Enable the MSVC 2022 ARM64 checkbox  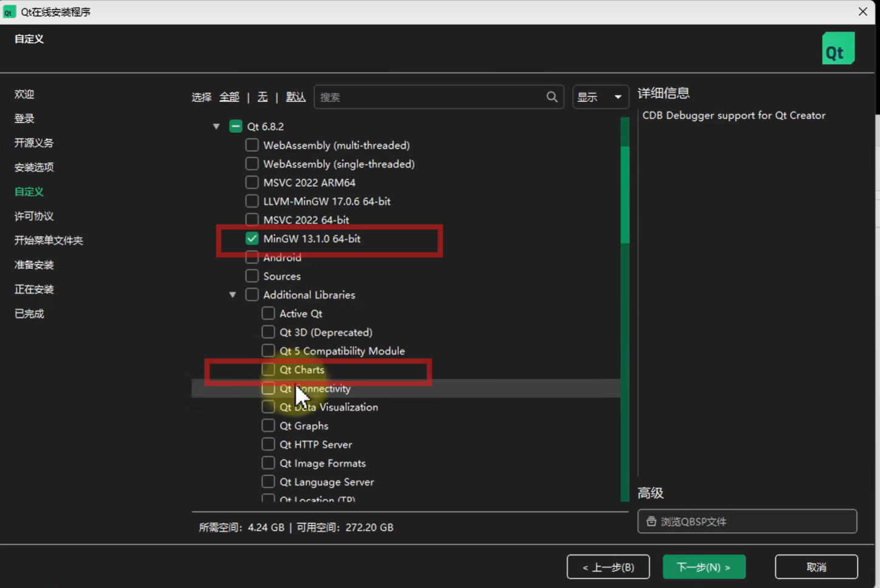(252, 182)
